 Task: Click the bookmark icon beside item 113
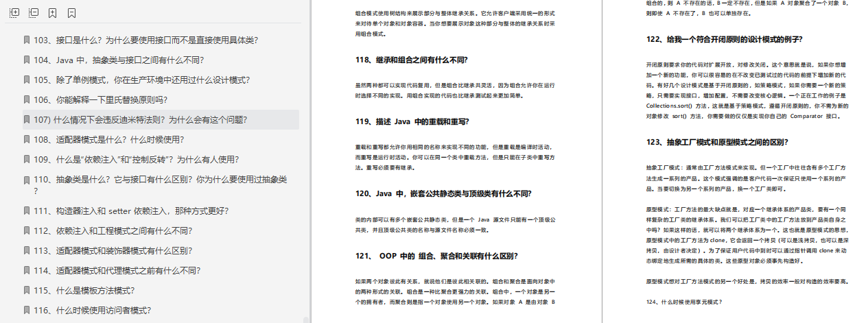(x=26, y=250)
